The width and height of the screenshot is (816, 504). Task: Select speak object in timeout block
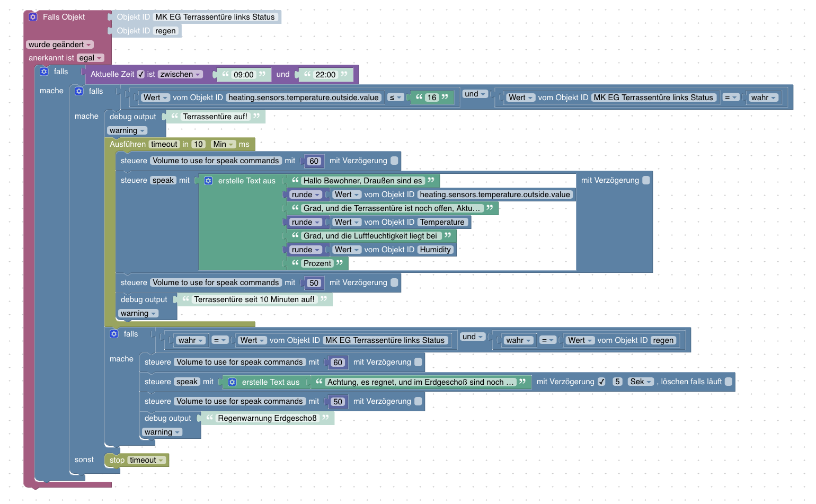click(x=163, y=180)
